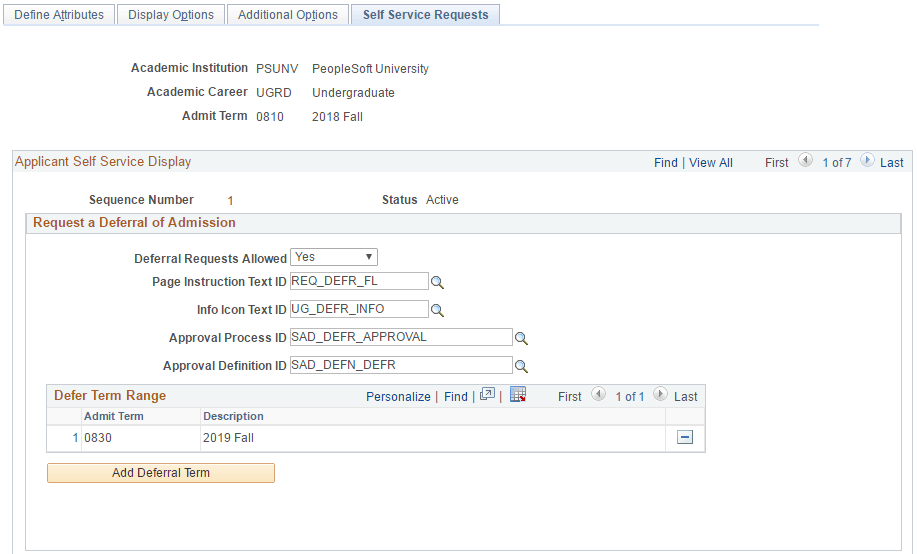Click the 0830 admit term cell
This screenshot has width=917, height=554.
pos(98,438)
